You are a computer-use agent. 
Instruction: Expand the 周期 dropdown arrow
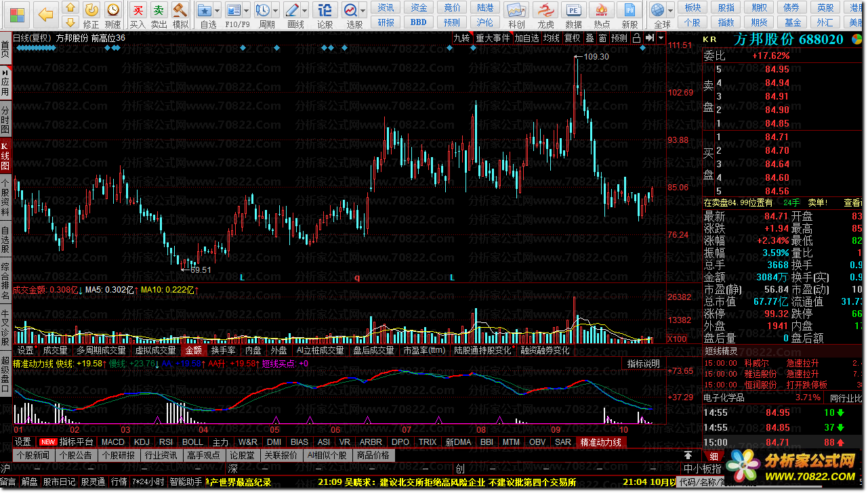[276, 12]
